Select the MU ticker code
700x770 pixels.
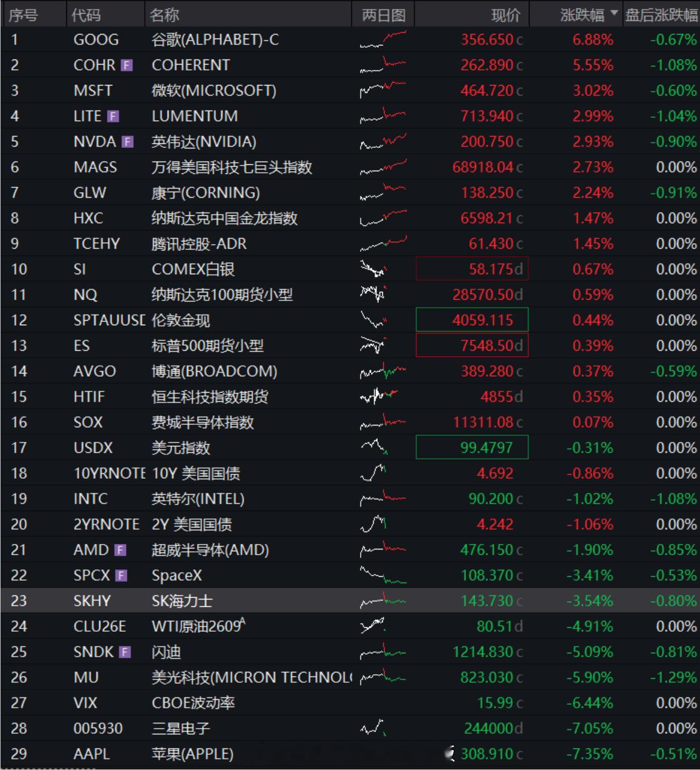click(x=86, y=677)
